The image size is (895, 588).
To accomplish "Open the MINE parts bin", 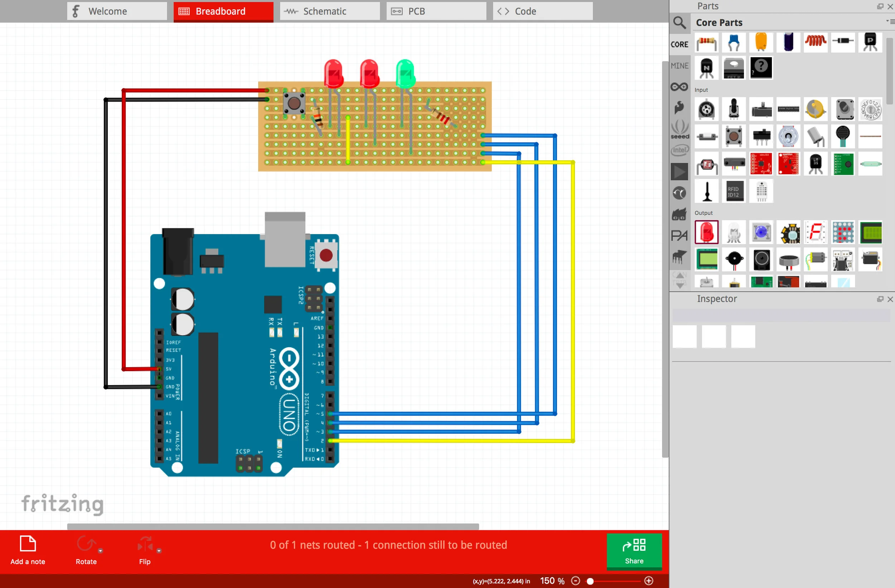I will [679, 66].
